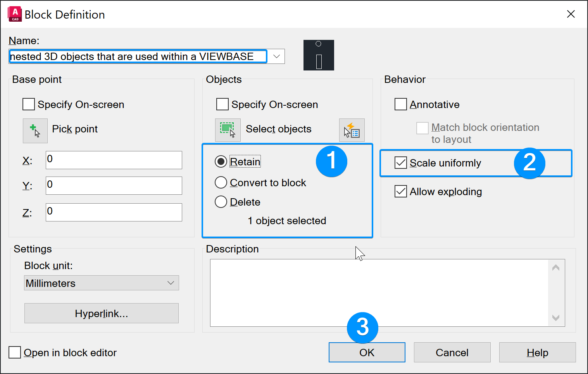Choose the Delete radio option
588x374 pixels.
coord(221,202)
